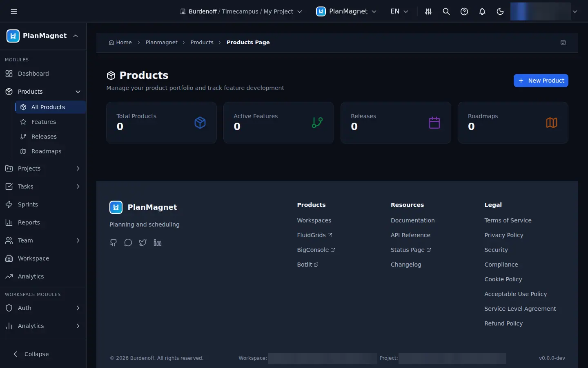
Task: Open Releases under Products in sidebar
Action: pyautogui.click(x=50, y=137)
